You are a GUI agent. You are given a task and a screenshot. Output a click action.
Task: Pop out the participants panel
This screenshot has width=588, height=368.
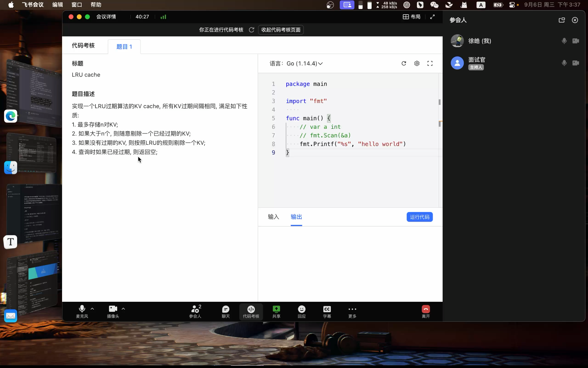pyautogui.click(x=562, y=20)
